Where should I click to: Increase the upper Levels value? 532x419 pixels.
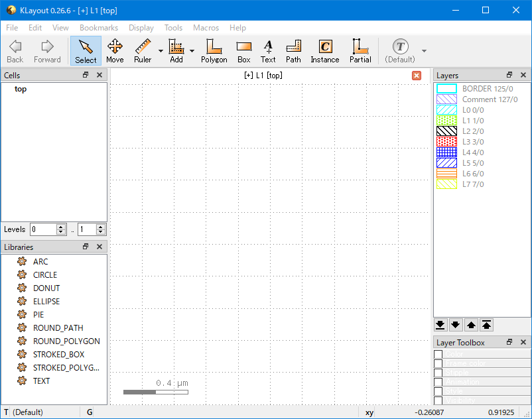(x=100, y=227)
